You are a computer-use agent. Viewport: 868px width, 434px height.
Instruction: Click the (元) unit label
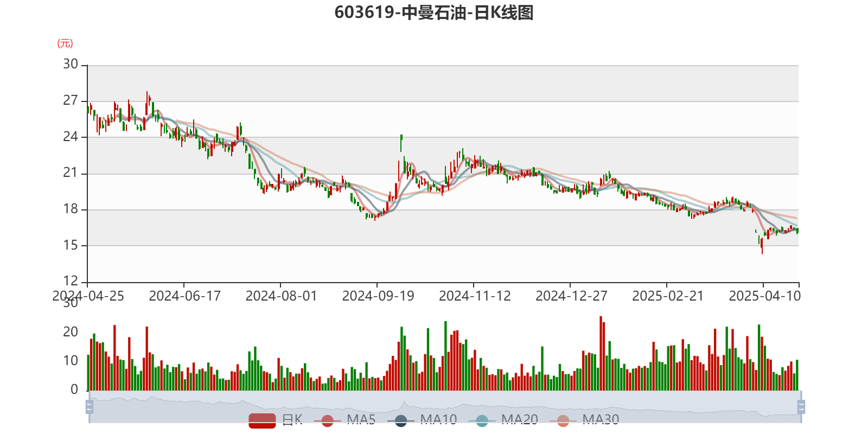[x=65, y=43]
